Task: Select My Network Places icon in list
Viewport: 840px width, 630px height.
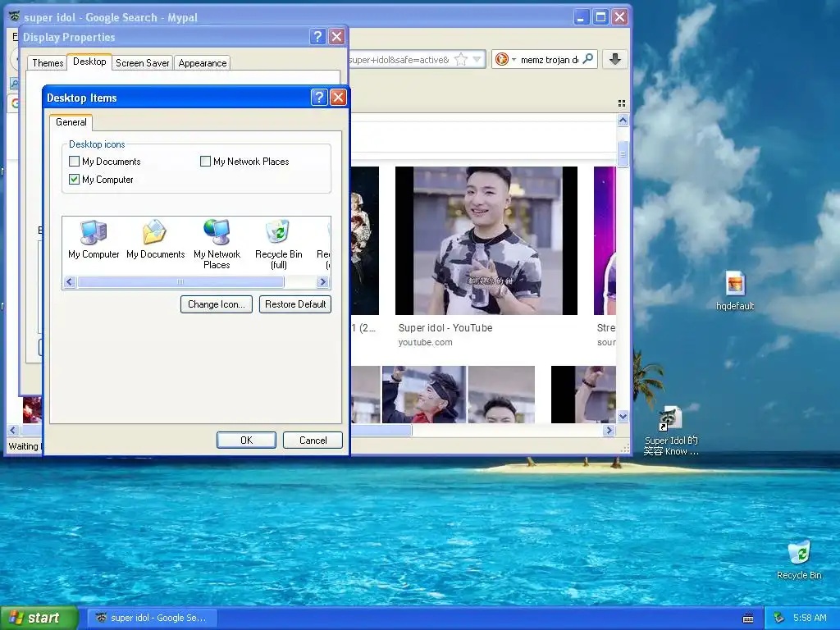Action: click(x=217, y=244)
